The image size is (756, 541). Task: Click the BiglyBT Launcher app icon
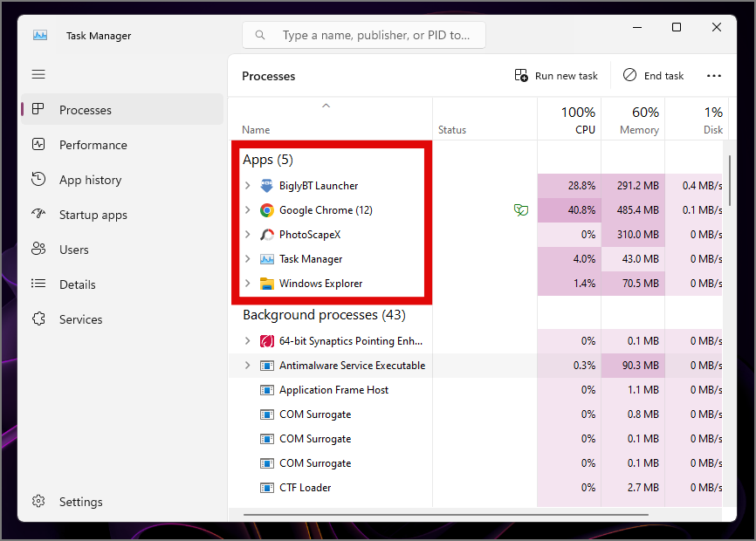(x=266, y=186)
